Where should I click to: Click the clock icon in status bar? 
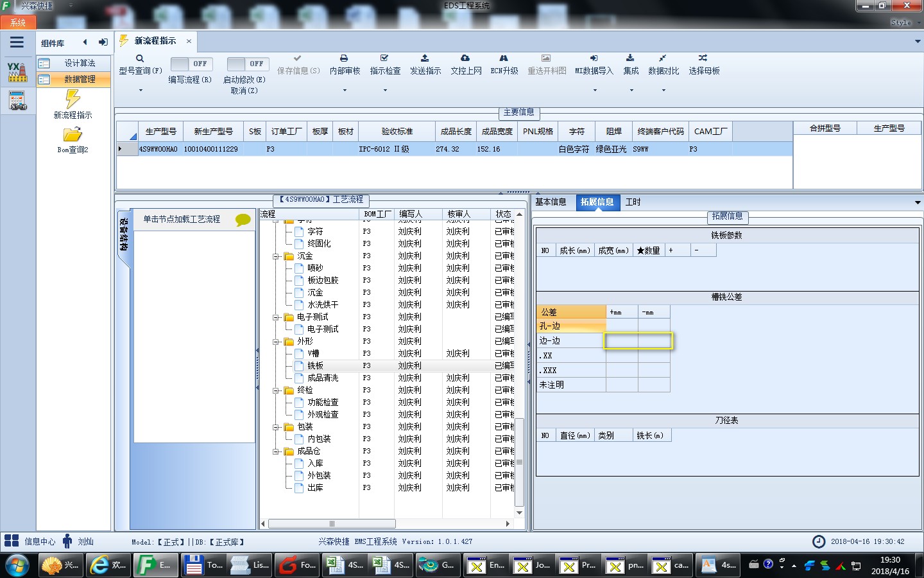click(819, 541)
